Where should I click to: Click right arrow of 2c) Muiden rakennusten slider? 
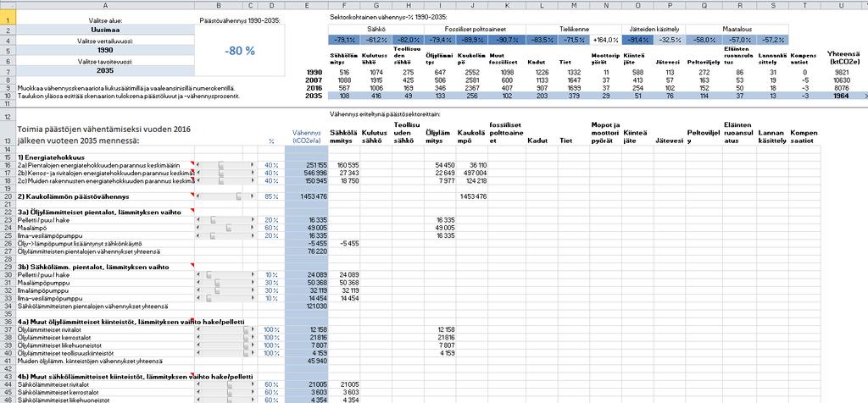[253, 180]
